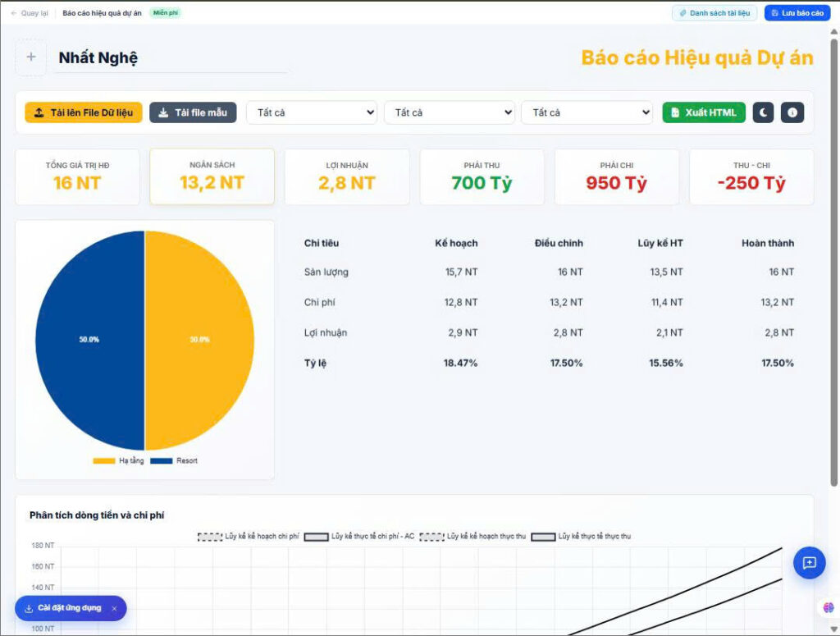The width and height of the screenshot is (840, 636).
Task: Open the third 'Tất cả' filter dropdown
Action: pyautogui.click(x=587, y=112)
